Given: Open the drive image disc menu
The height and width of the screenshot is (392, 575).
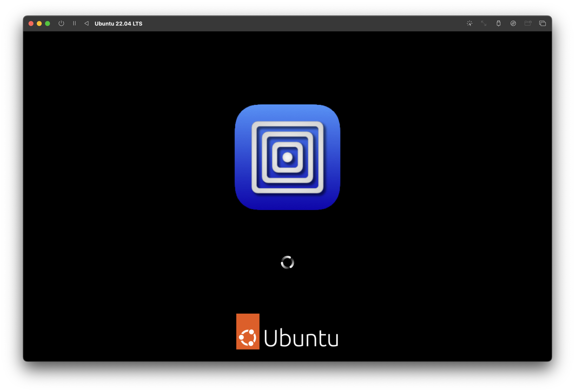Looking at the screenshot, I should tap(513, 24).
